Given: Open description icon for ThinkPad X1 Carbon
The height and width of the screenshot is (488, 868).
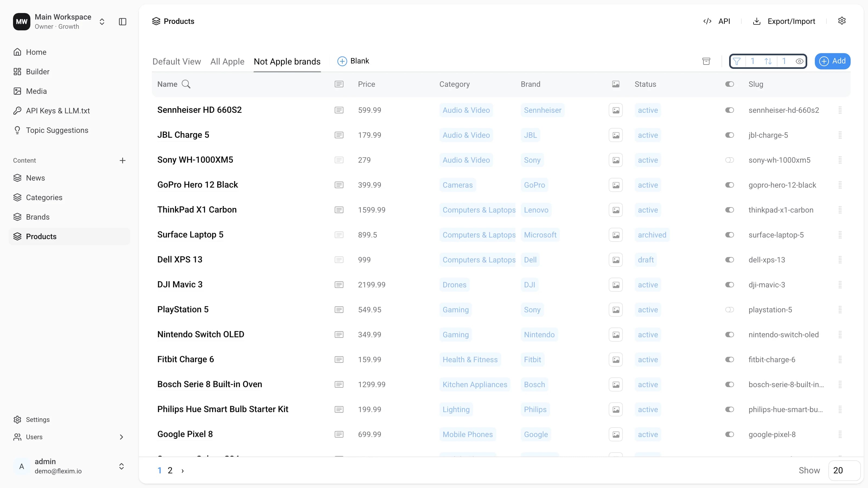Looking at the screenshot, I should tap(339, 210).
